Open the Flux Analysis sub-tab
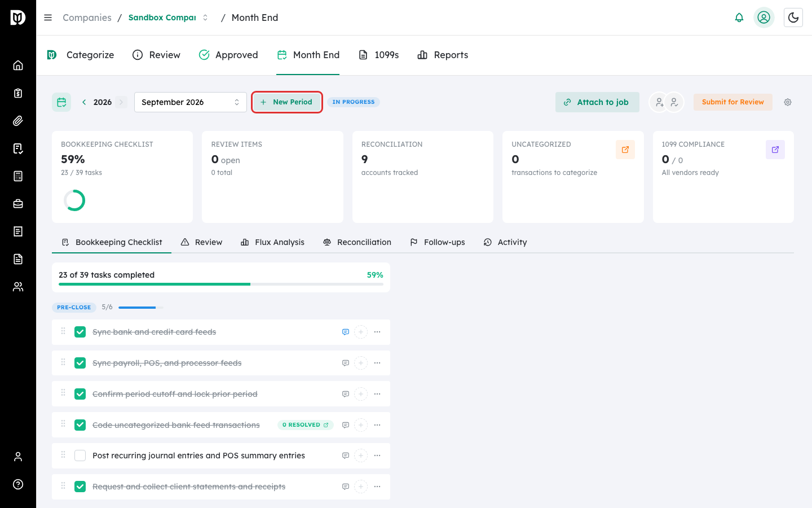 pyautogui.click(x=272, y=242)
